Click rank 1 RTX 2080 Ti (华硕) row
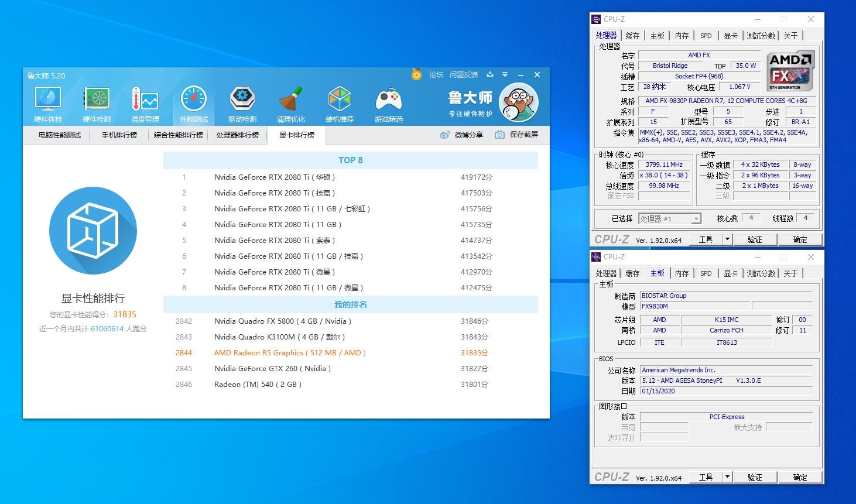The width and height of the screenshot is (856, 504). point(350,177)
